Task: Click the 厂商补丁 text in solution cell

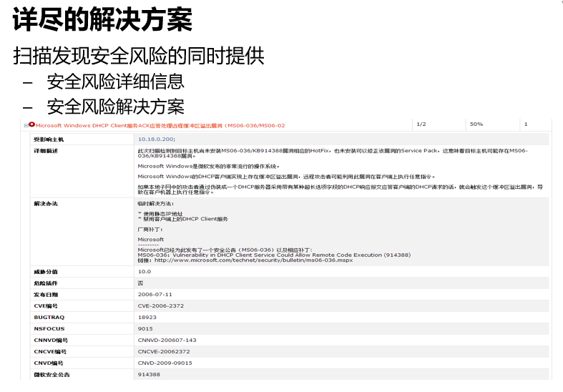Action: (150, 230)
